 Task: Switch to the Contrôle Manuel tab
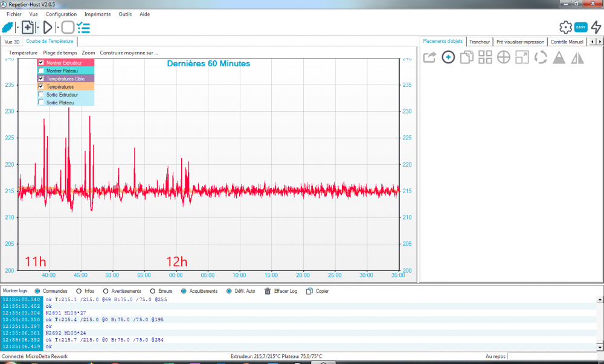pyautogui.click(x=567, y=42)
